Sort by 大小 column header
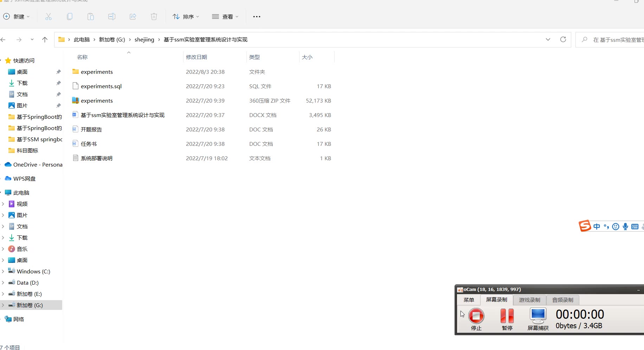 tap(307, 57)
